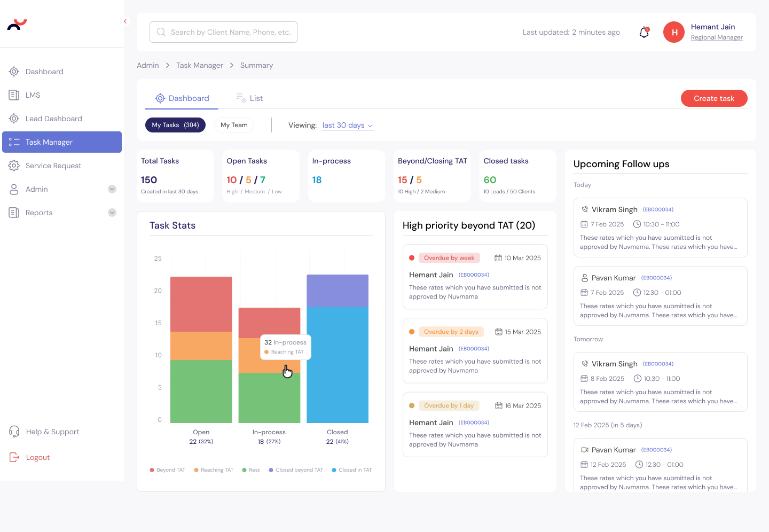Click the Help & Support headset icon
769x532 pixels.
point(14,432)
